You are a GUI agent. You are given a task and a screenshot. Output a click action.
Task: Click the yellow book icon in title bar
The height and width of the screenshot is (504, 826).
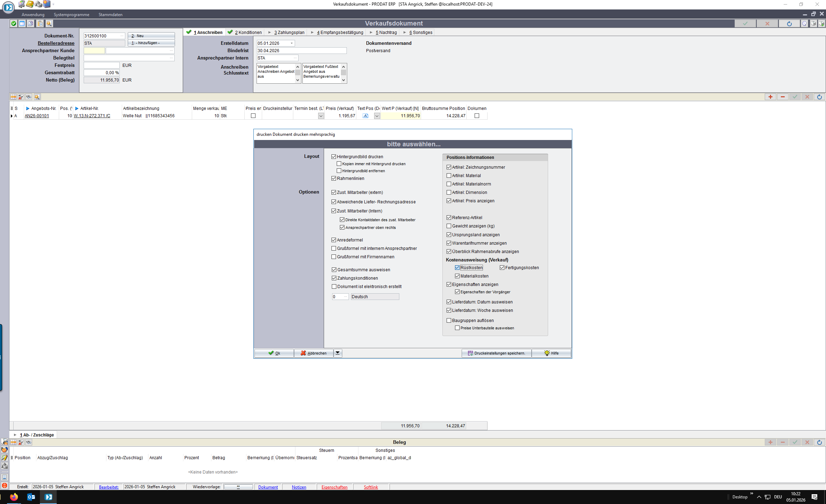pos(30,4)
